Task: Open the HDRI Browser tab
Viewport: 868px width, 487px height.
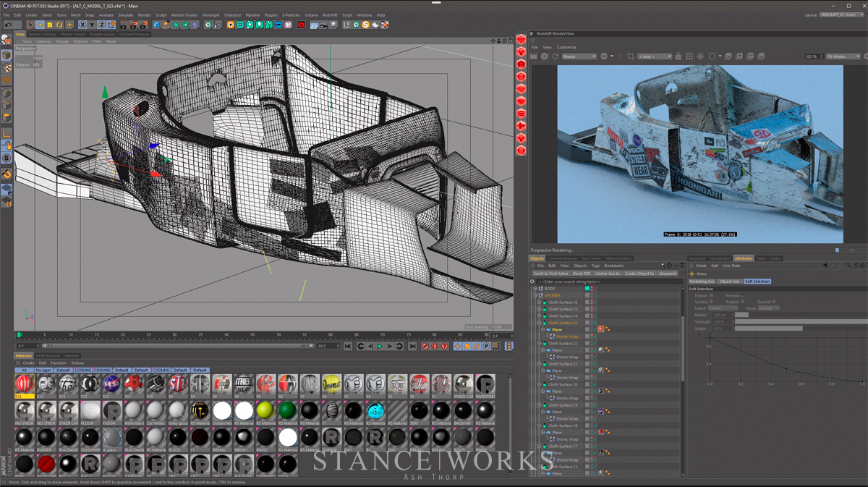Action: pyautogui.click(x=48, y=355)
